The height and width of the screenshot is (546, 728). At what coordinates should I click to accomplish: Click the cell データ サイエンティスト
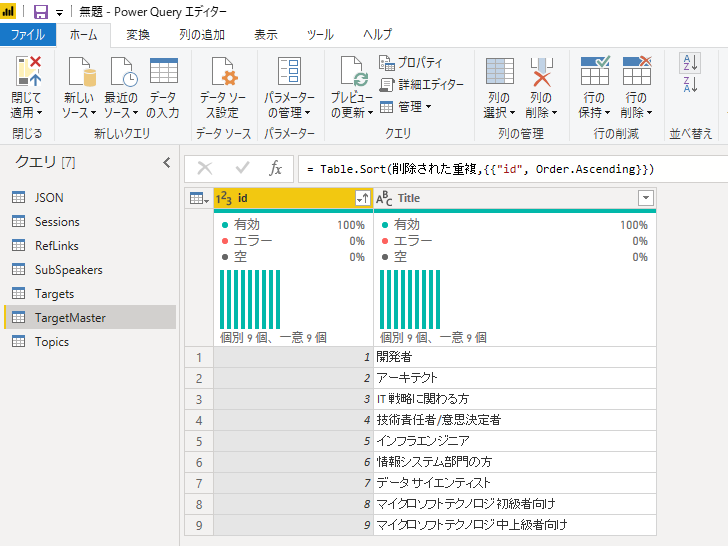coord(514,483)
